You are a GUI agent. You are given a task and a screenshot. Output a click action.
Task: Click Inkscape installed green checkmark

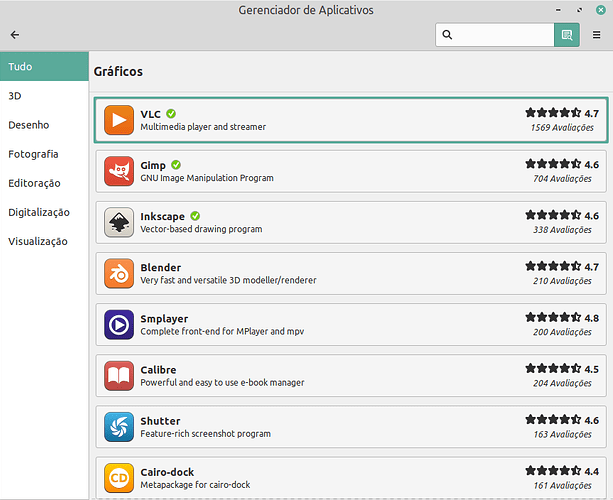pos(195,216)
